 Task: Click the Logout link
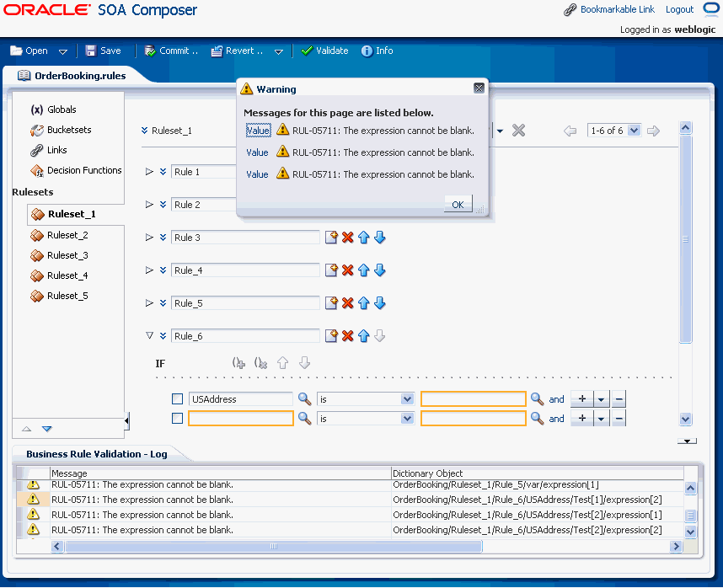(x=679, y=9)
